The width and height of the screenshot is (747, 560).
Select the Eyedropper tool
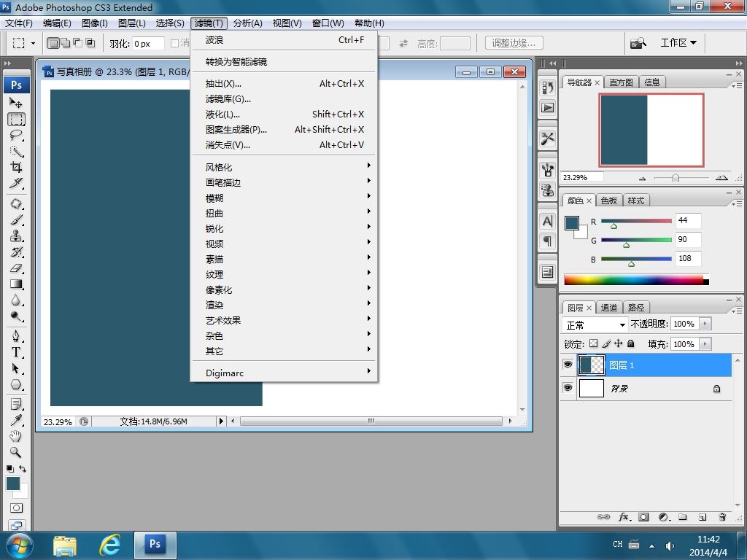[16, 421]
